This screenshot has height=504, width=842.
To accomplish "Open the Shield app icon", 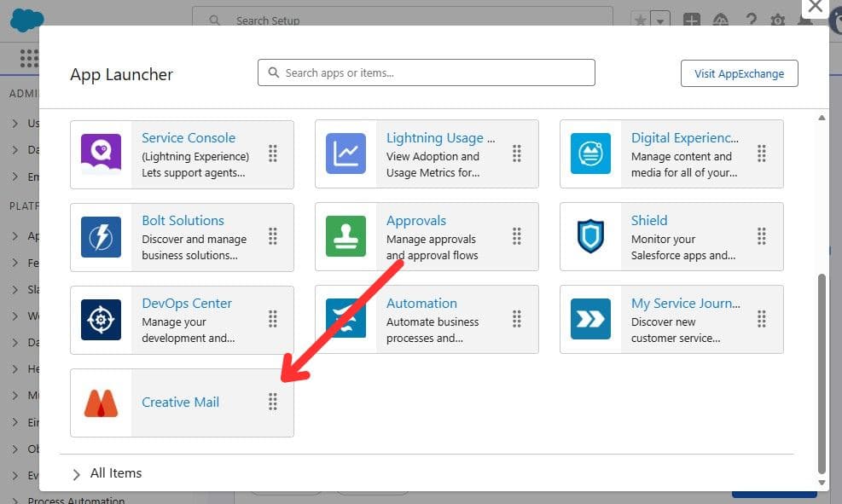I will [x=590, y=237].
